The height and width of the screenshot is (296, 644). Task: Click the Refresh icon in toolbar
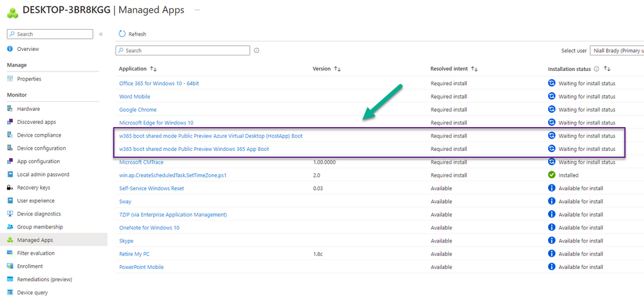[x=122, y=34]
